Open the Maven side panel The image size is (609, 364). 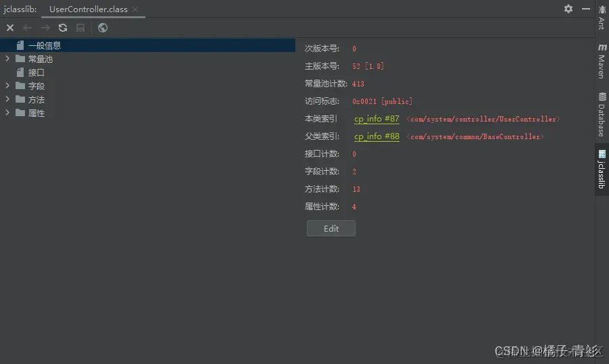(602, 61)
